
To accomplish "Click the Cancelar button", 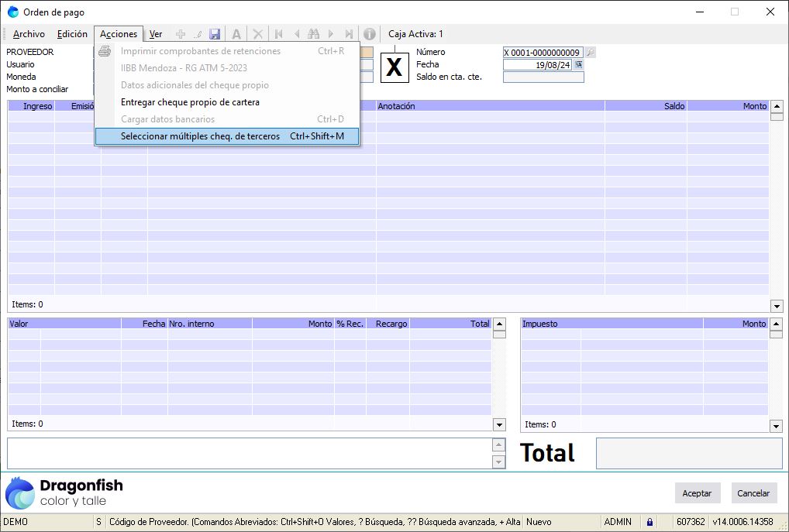I will (753, 493).
